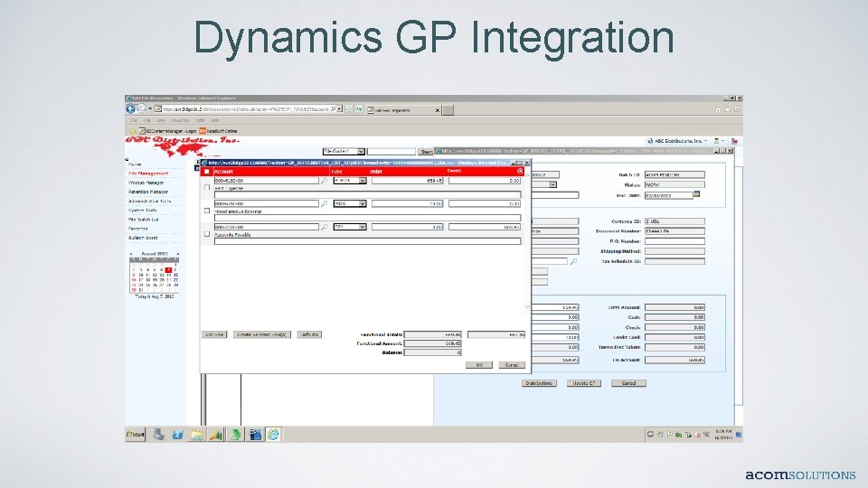Click the Internet Explorer back arrow

pyautogui.click(x=130, y=109)
